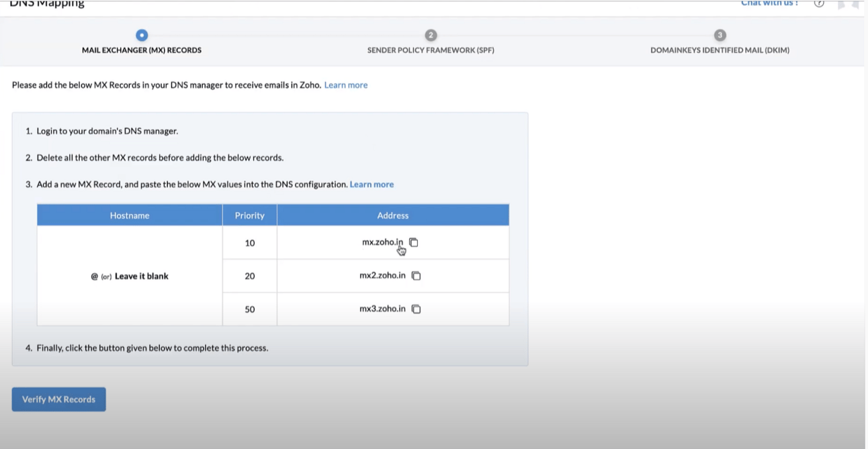Viewport: 868px width, 449px height.
Task: Click the Address column header
Action: 393,215
